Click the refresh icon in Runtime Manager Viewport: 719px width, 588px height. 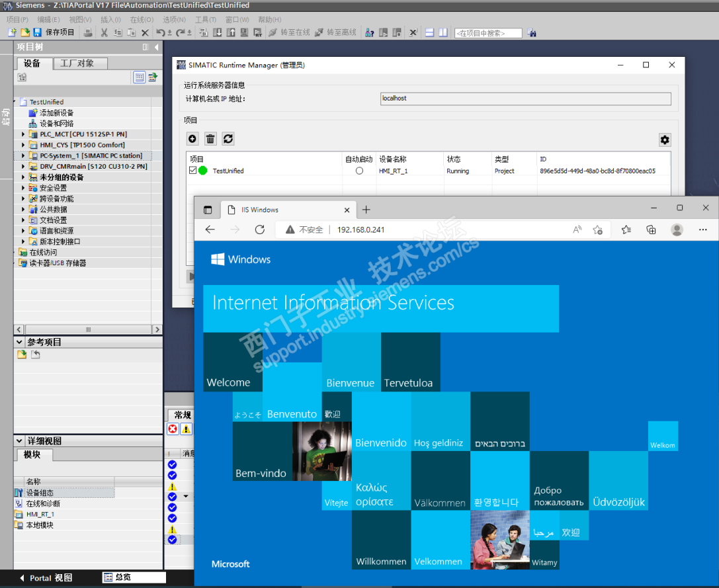[x=228, y=138]
